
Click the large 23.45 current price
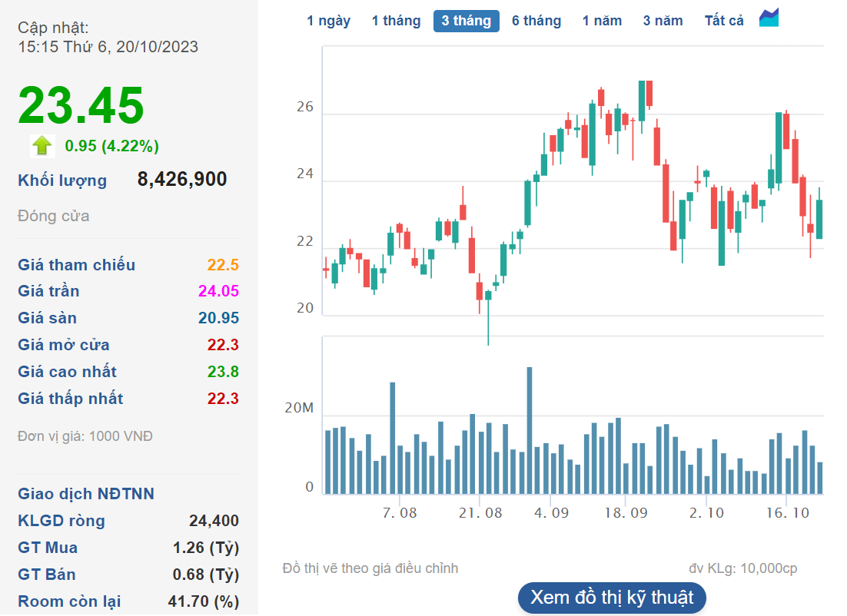click(x=81, y=105)
